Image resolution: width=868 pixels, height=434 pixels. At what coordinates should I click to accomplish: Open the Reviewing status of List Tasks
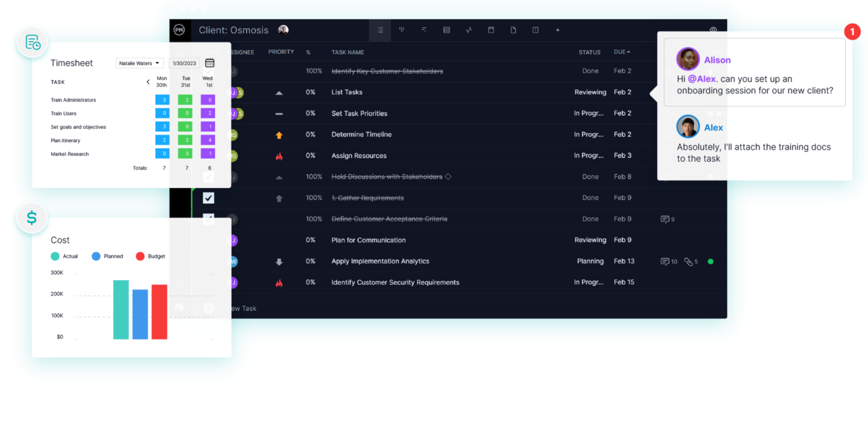(590, 92)
